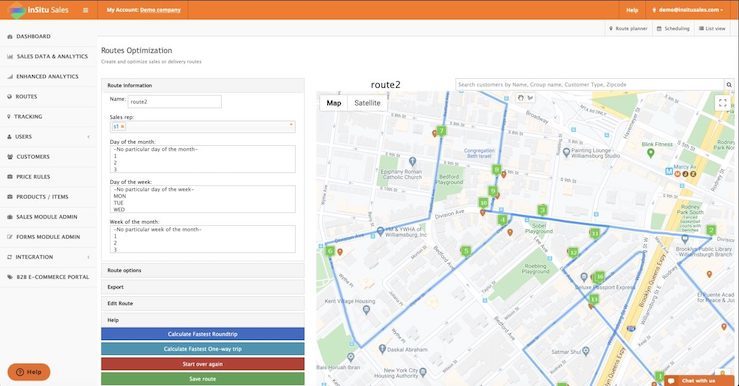Click the orange Help bubble button
739x386 pixels.
(x=29, y=372)
